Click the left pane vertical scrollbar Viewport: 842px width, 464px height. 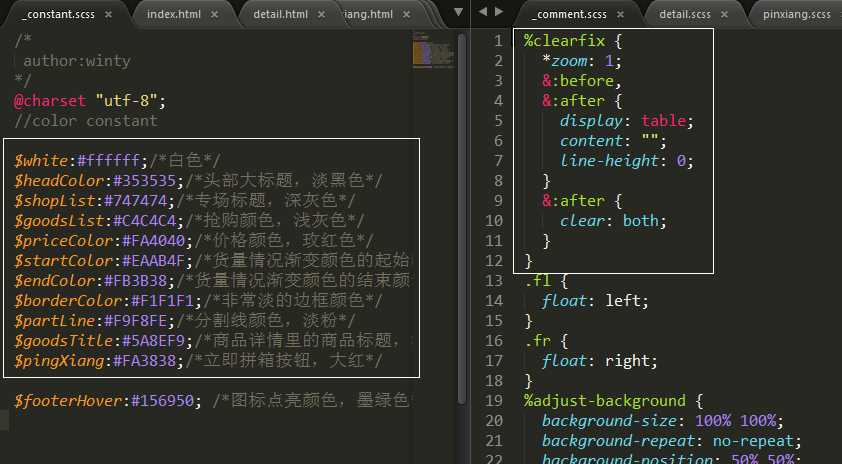[461, 218]
